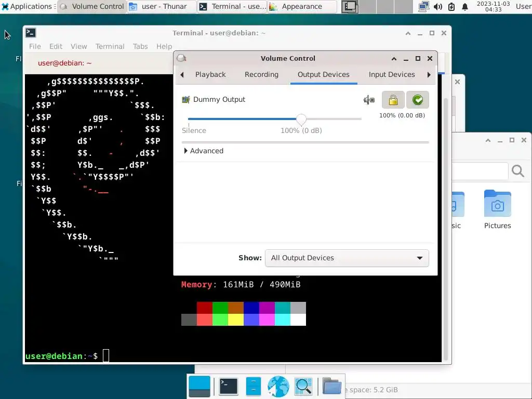The height and width of the screenshot is (399, 532).
Task: Switch to Appearance taskbar window
Action: click(302, 6)
